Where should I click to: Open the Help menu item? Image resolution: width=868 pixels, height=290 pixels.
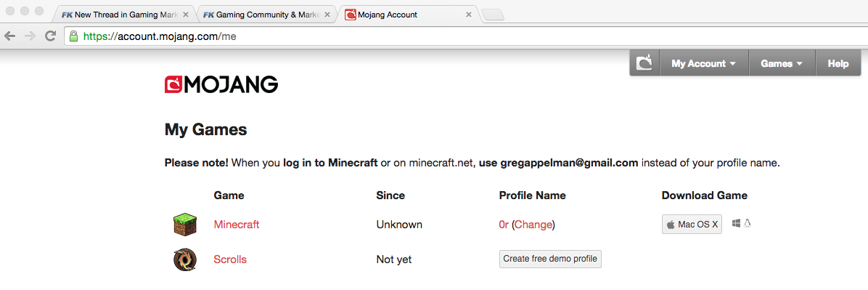click(838, 63)
